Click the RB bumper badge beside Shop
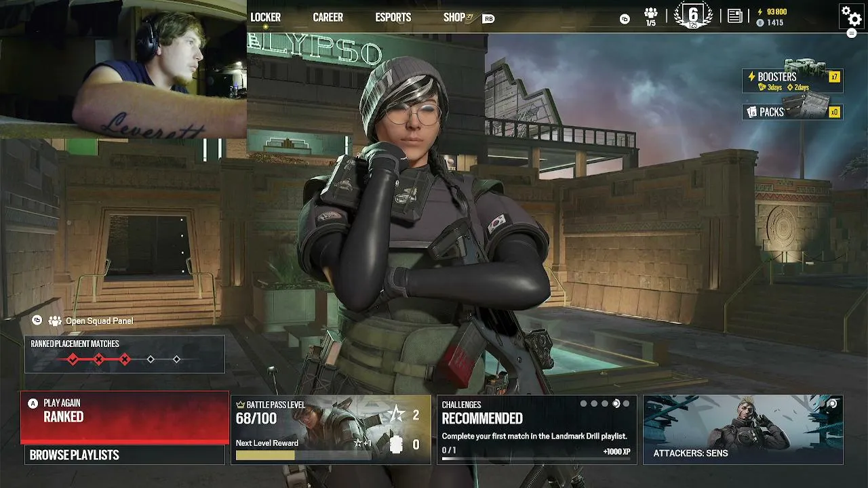This screenshot has height=488, width=868. pos(488,19)
